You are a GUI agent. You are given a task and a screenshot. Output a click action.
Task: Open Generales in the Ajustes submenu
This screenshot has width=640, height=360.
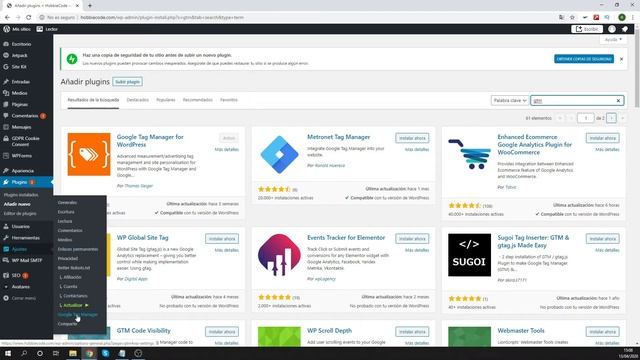(67, 202)
